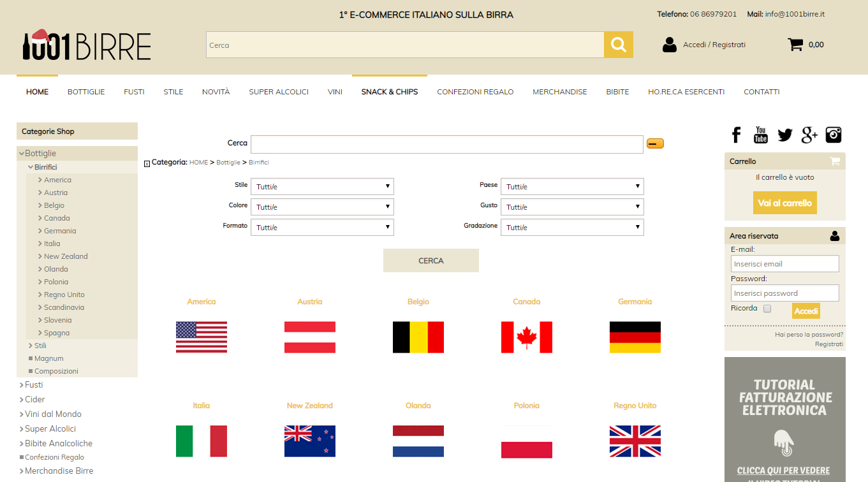Open FUSTI menu item
Image resolution: width=868 pixels, height=482 pixels.
click(134, 92)
